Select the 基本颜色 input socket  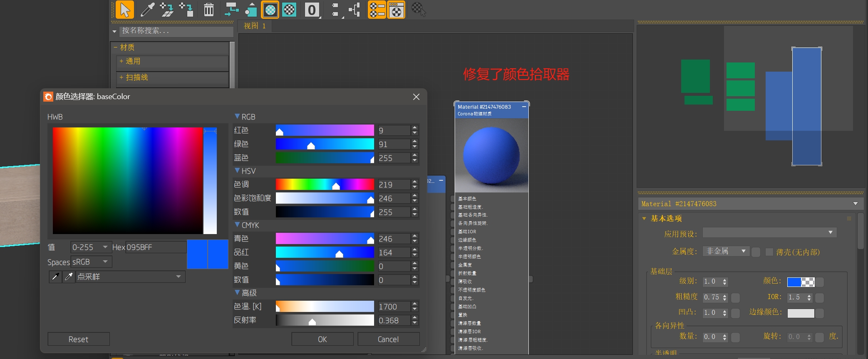point(452,199)
